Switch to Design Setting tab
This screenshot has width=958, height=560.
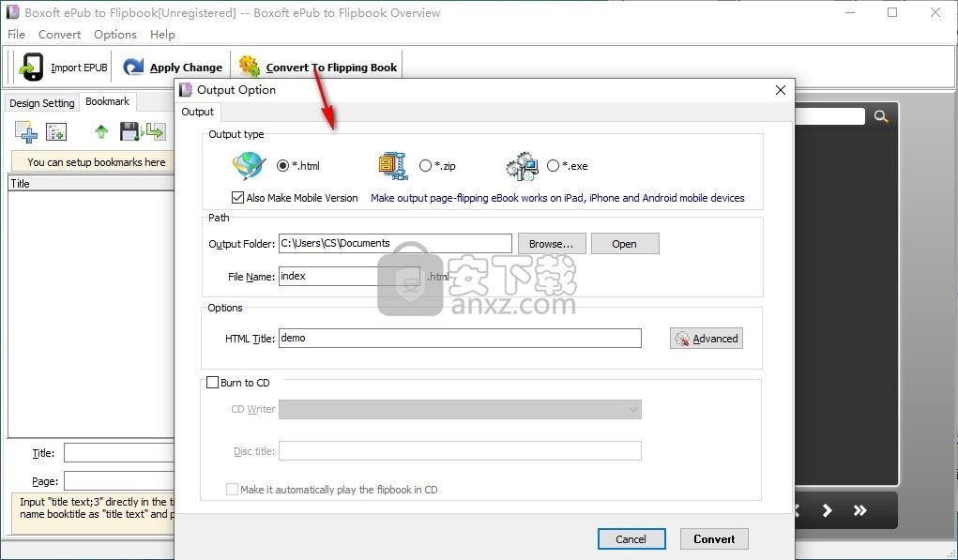41,103
